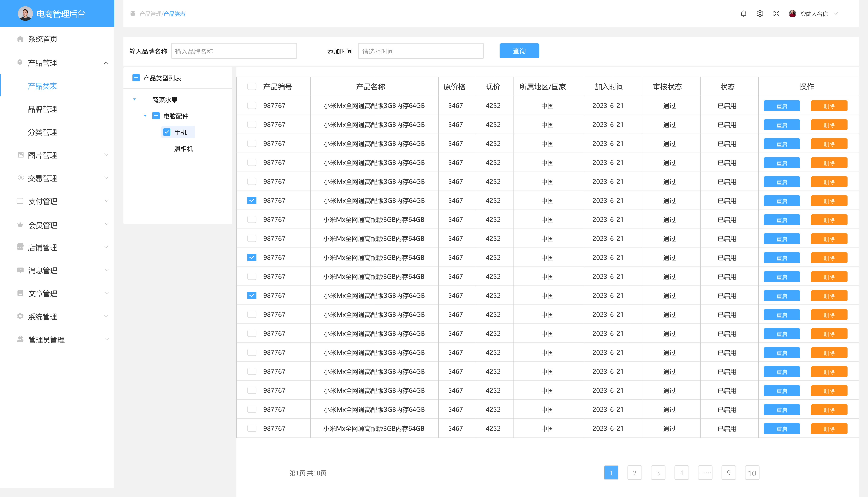Click the gear icon beside 系统管理
The height and width of the screenshot is (497, 868).
[20, 316]
